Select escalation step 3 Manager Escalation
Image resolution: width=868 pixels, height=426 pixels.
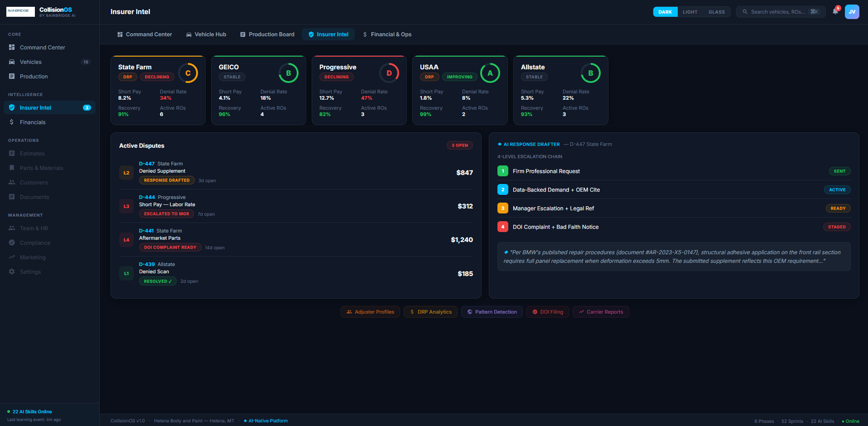coord(674,208)
